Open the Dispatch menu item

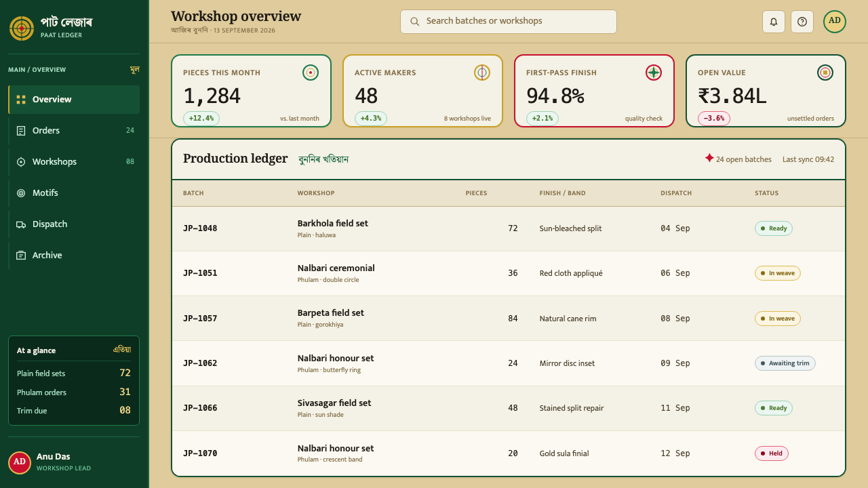pyautogui.click(x=74, y=224)
